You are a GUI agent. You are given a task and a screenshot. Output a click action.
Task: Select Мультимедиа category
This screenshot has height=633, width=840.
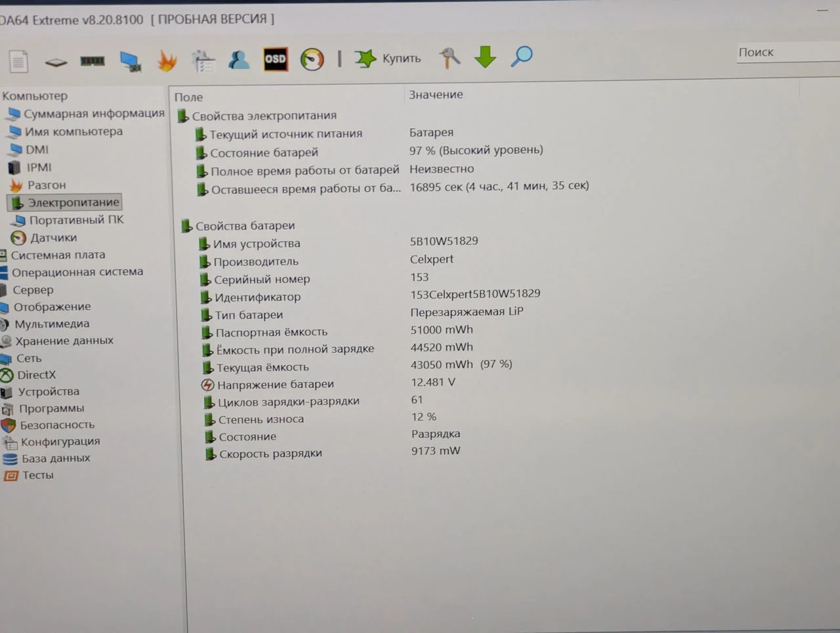click(x=45, y=324)
